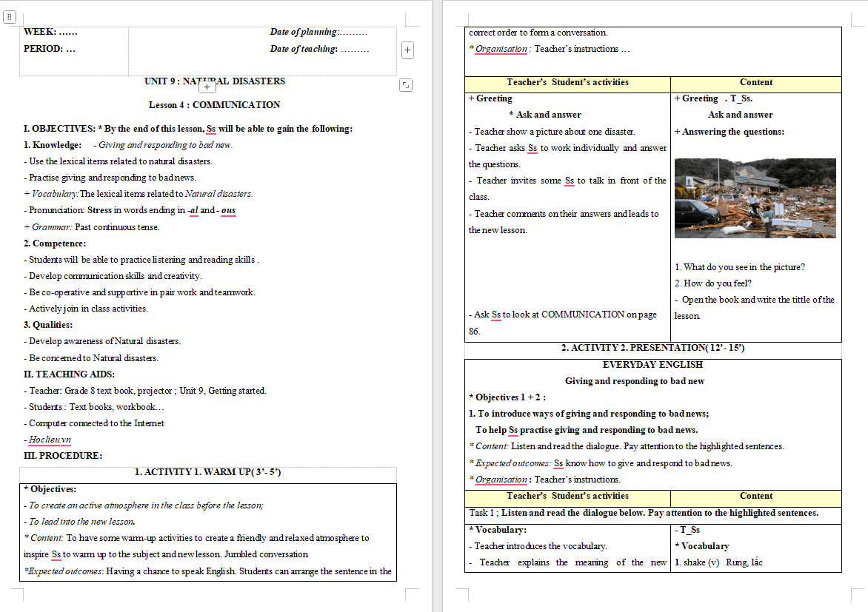
Task: Click the vocabulary entry 'shake (v)'
Action: tap(696, 562)
